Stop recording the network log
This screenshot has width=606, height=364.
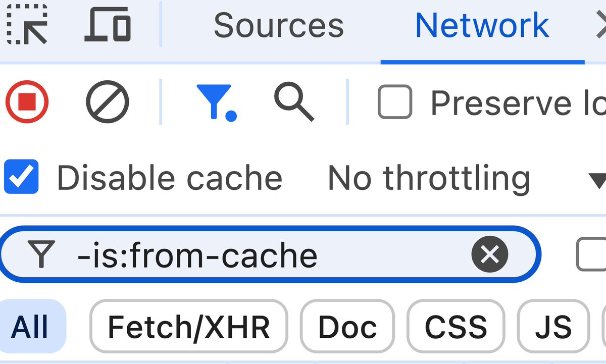pos(27,102)
